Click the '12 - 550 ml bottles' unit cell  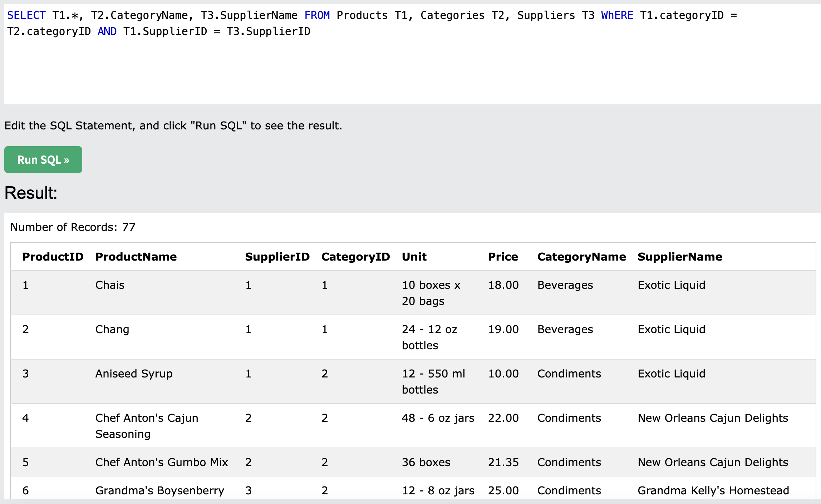[x=433, y=381]
